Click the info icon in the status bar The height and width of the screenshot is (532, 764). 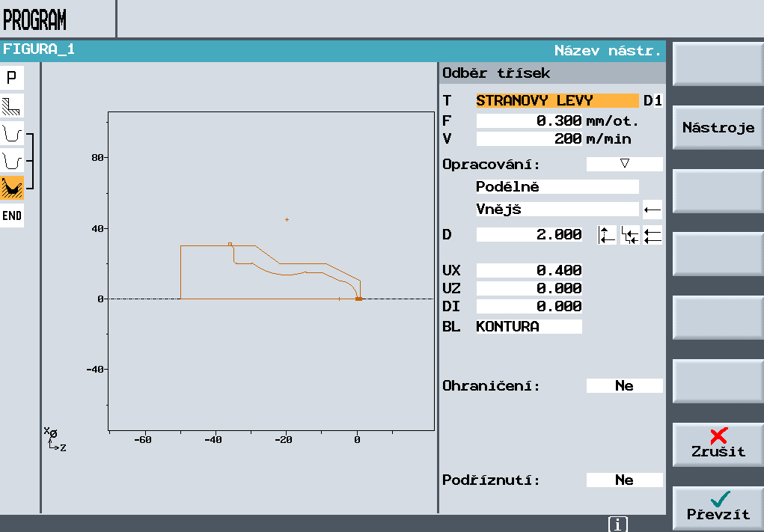point(618,525)
